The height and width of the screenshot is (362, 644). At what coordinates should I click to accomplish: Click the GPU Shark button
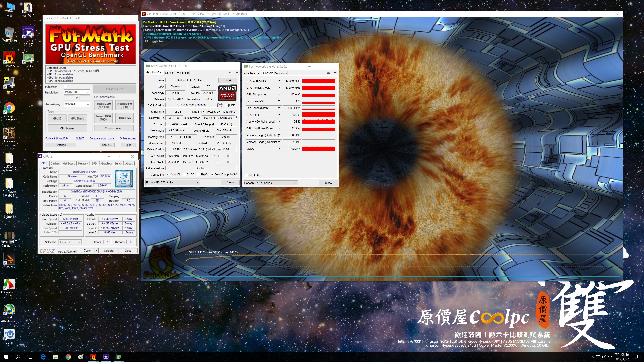tap(77, 119)
